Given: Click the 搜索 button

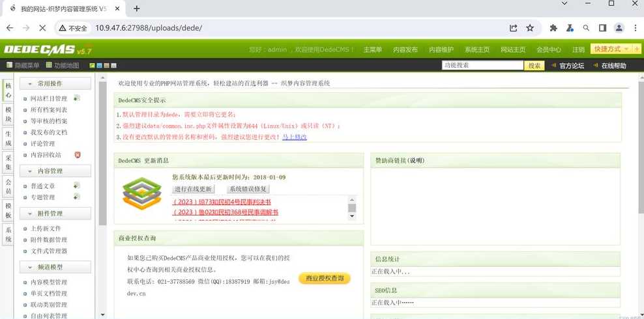Looking at the screenshot, I should click(534, 66).
